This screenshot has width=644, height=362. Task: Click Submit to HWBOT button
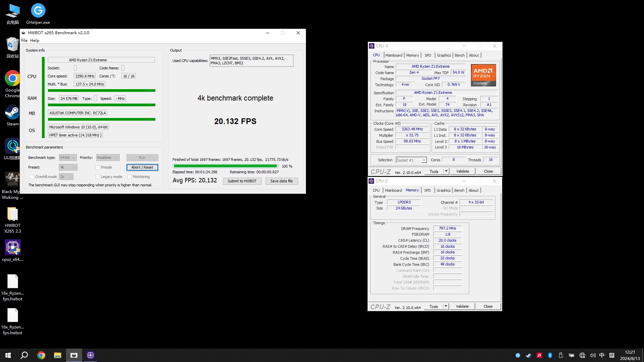pos(242,181)
